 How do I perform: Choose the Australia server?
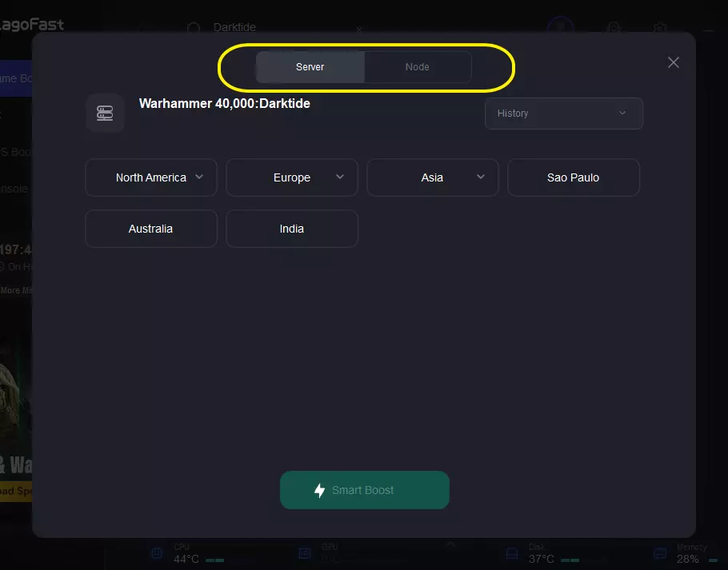point(150,229)
